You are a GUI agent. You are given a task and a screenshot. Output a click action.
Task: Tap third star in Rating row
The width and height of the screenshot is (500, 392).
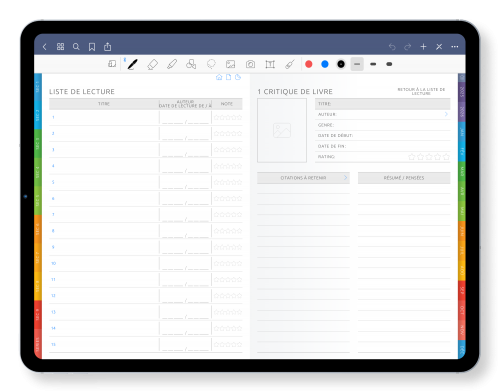click(x=429, y=157)
